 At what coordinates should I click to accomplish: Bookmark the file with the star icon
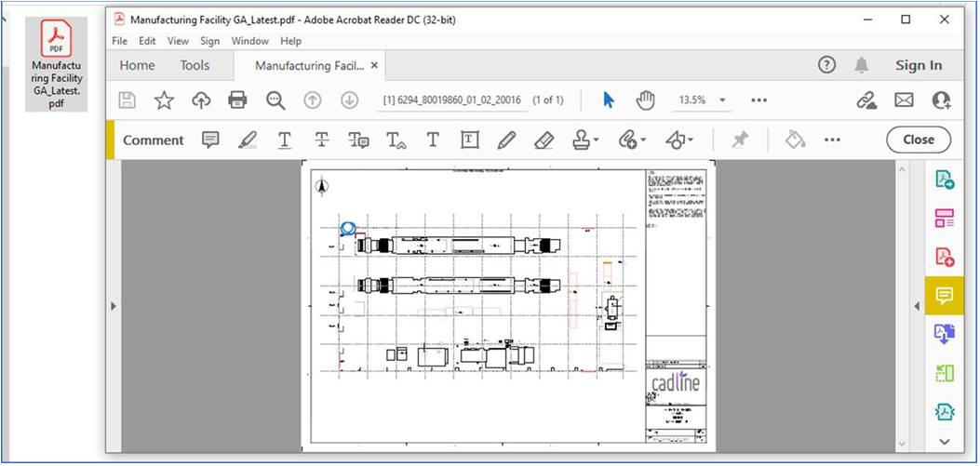coord(164,100)
